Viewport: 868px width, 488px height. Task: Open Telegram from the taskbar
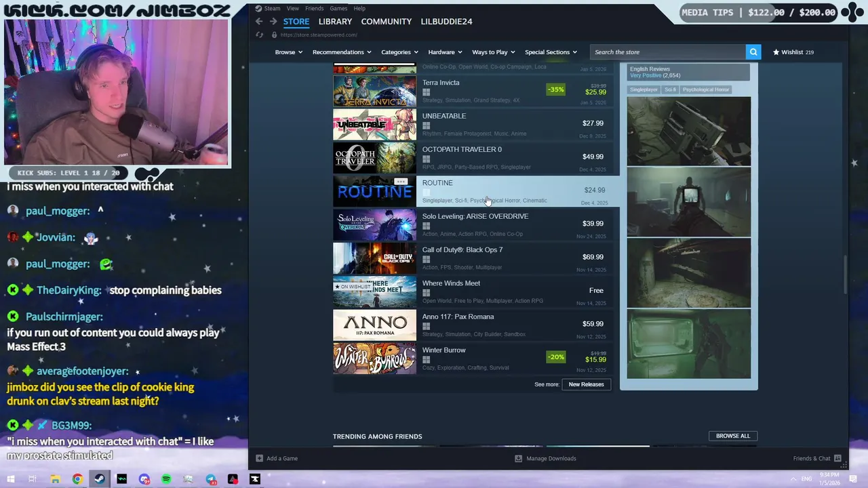pyautogui.click(x=210, y=479)
